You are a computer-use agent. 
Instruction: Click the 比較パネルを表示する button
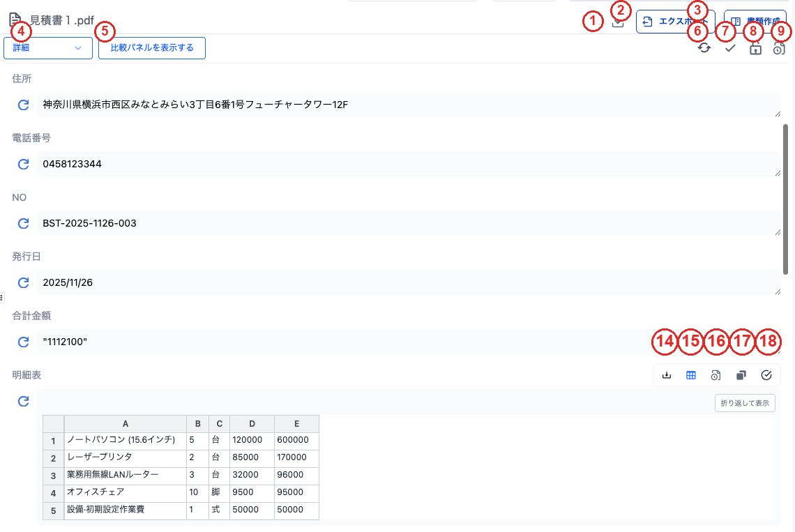(x=152, y=48)
